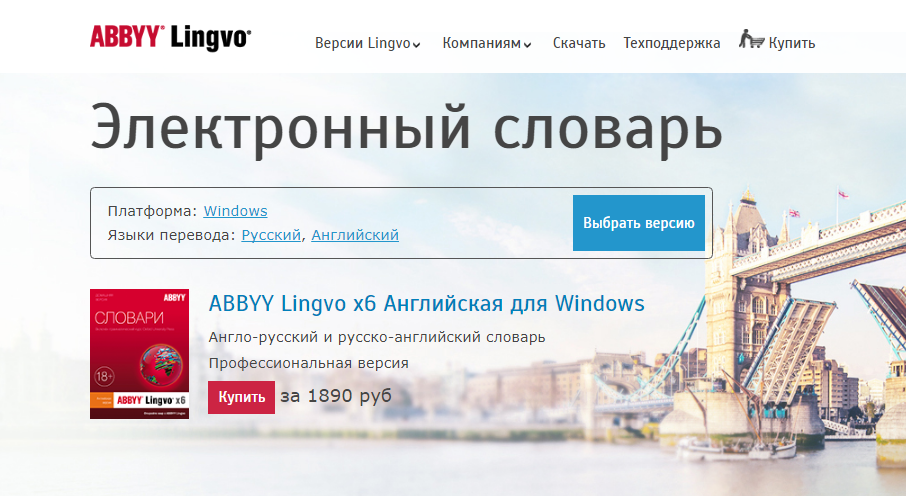The image size is (906, 496).
Task: Expand the Версии Lingvo dropdown menu
Action: pos(367,43)
